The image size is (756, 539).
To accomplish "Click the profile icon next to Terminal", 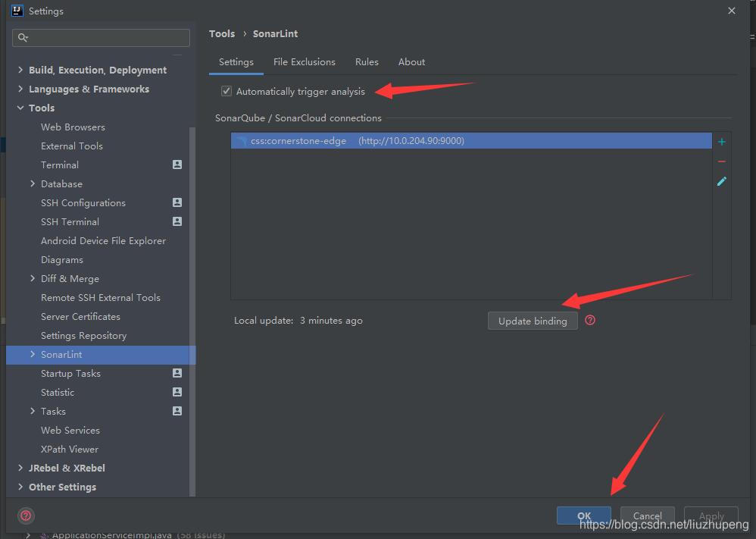I will [x=177, y=165].
